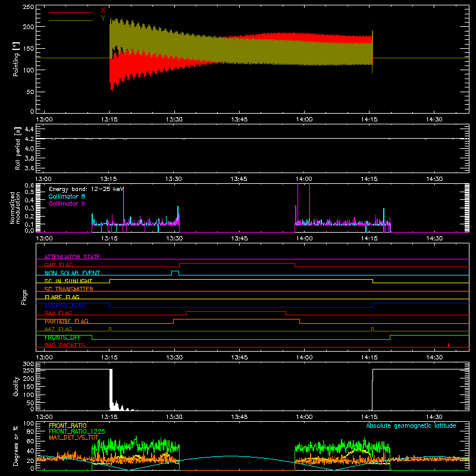Click the red X legend line
Image resolution: width=476 pixels, height=476 pixels.
click(x=71, y=12)
